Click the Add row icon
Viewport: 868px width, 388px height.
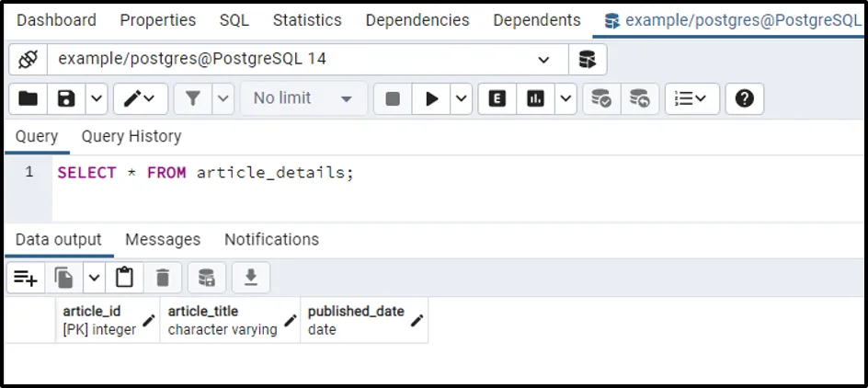[x=25, y=277]
